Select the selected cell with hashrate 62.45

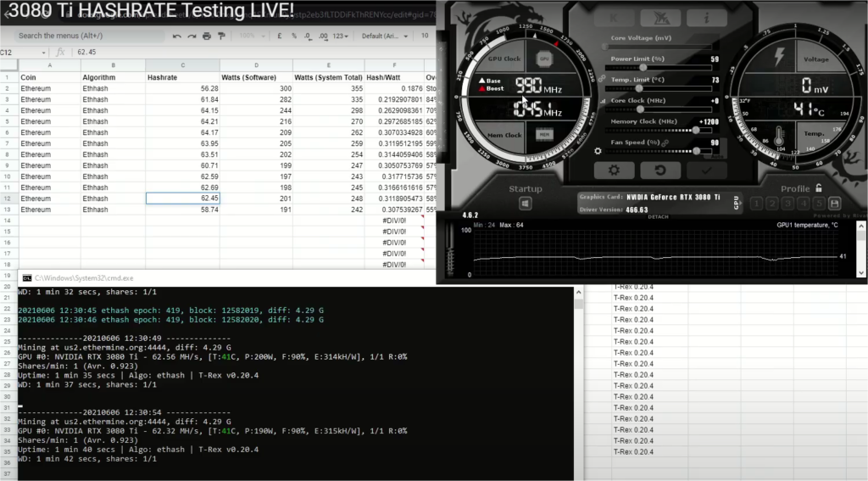(183, 199)
